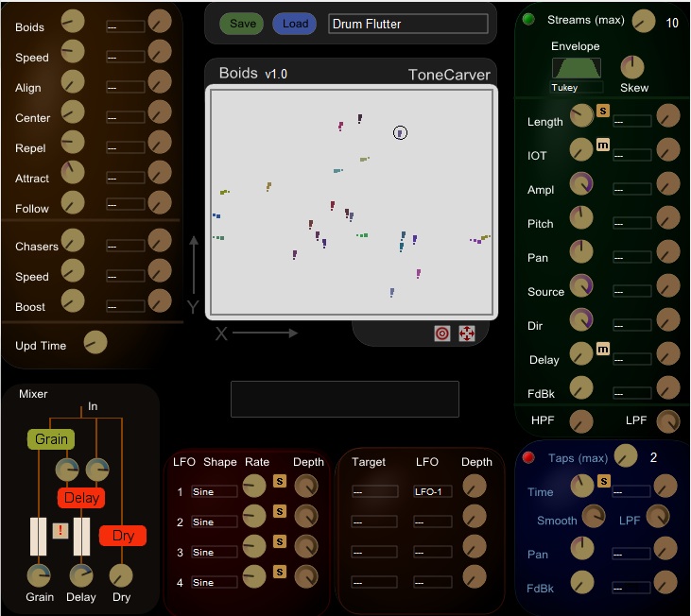Click the Upd Time knob
The image size is (691, 616).
point(95,342)
